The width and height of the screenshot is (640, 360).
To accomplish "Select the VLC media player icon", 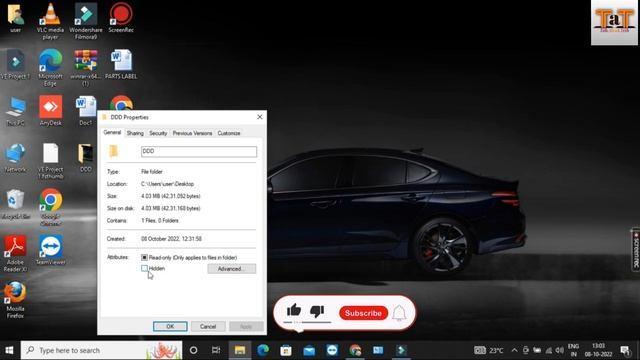I will pos(50,21).
